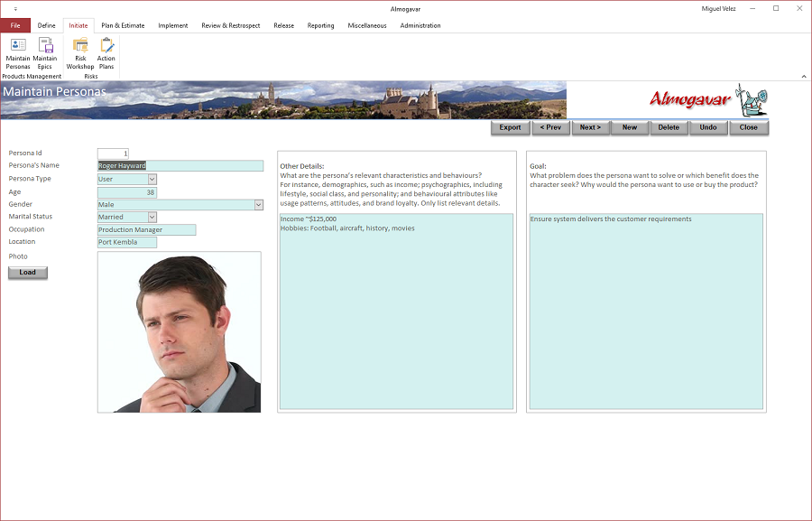Go to the Release tab
The height and width of the screenshot is (521, 812).
click(284, 25)
